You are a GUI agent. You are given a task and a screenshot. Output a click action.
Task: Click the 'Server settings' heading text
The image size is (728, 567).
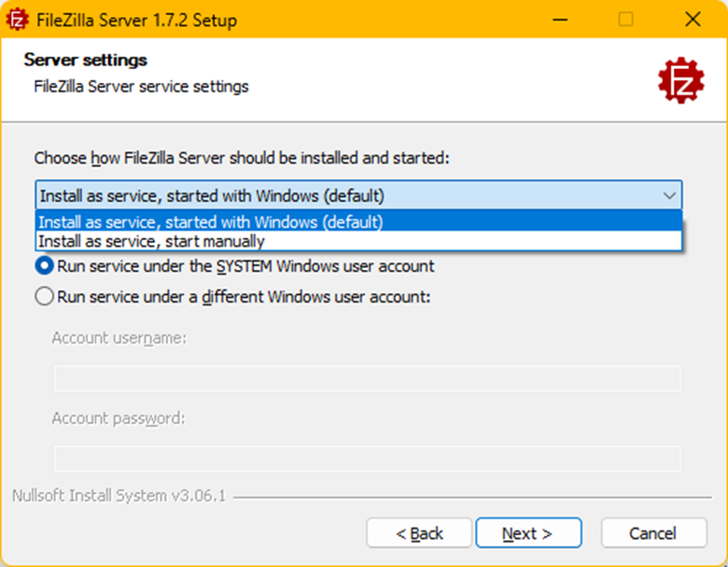(86, 60)
